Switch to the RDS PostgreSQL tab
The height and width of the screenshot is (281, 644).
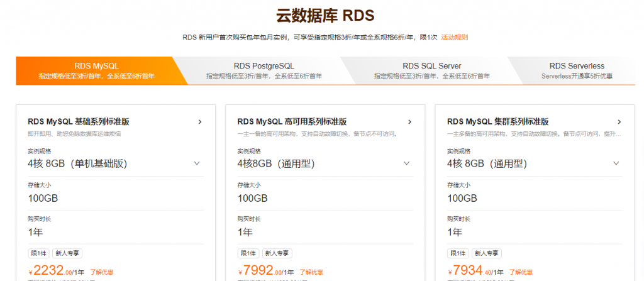[264, 70]
